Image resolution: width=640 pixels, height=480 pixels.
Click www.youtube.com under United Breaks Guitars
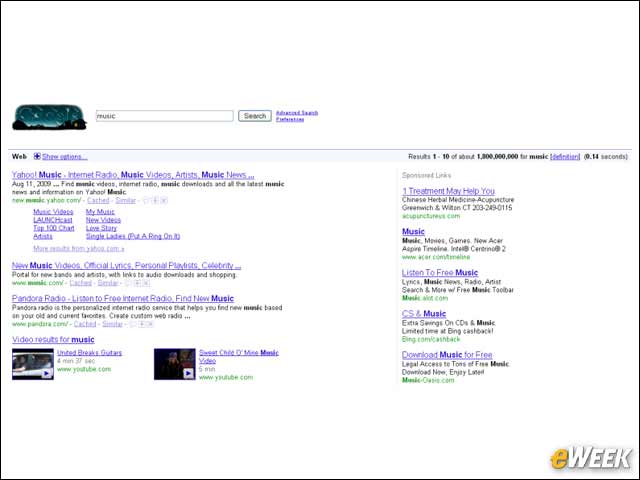(x=84, y=369)
